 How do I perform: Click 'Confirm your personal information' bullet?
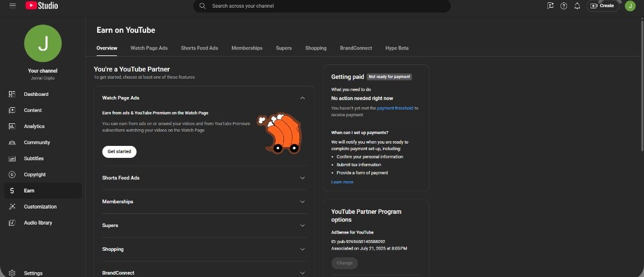tap(370, 157)
